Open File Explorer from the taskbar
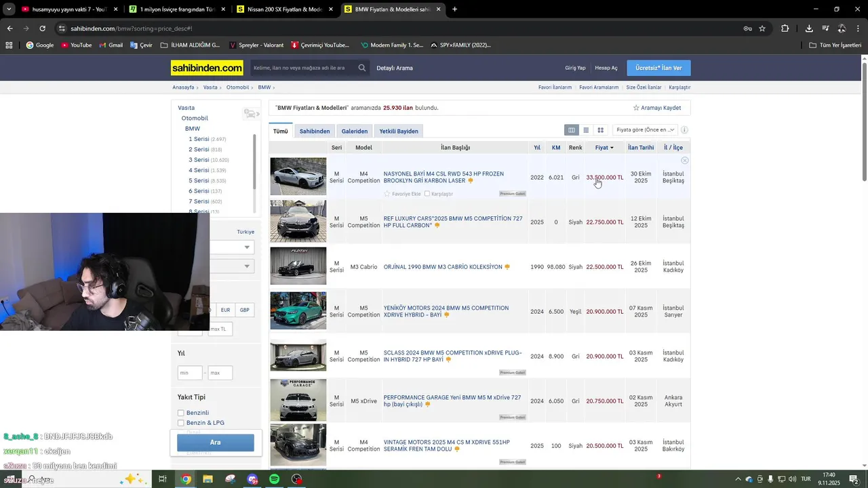 coord(208,479)
